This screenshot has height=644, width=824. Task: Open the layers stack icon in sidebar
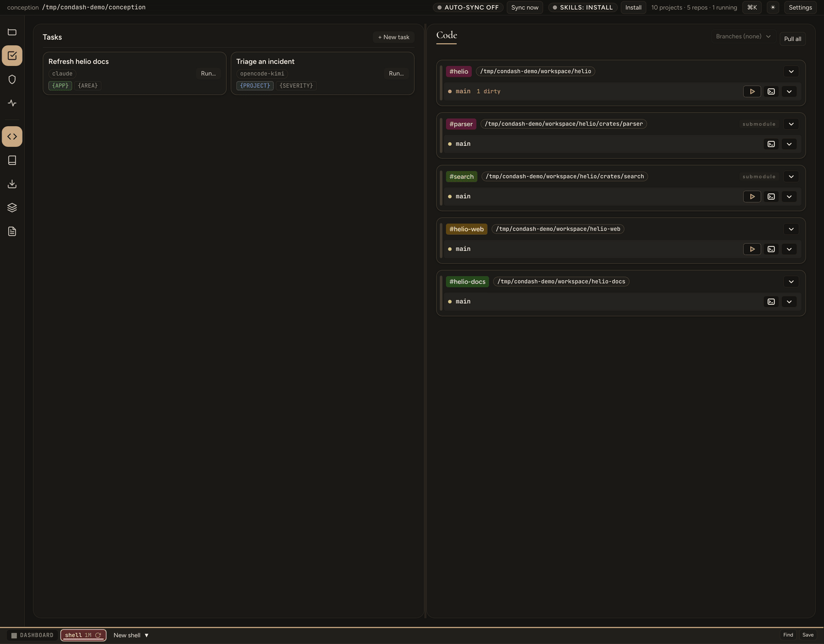point(12,208)
